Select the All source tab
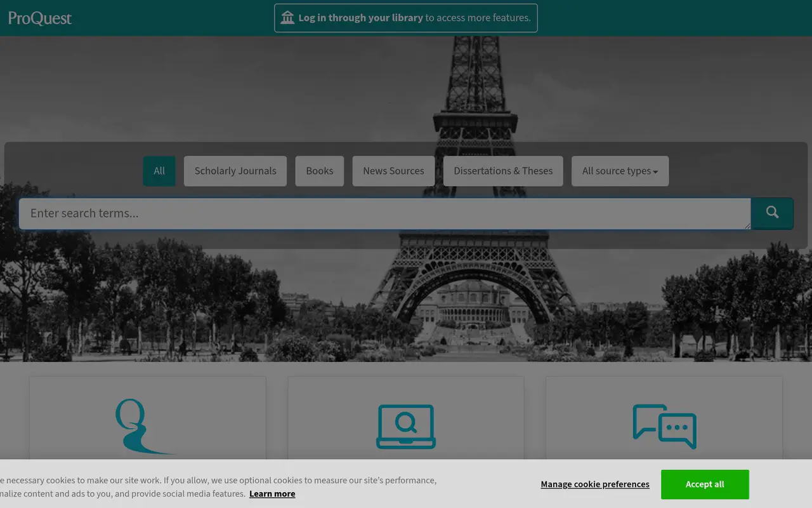Screen dimensions: 812x508 159,171
